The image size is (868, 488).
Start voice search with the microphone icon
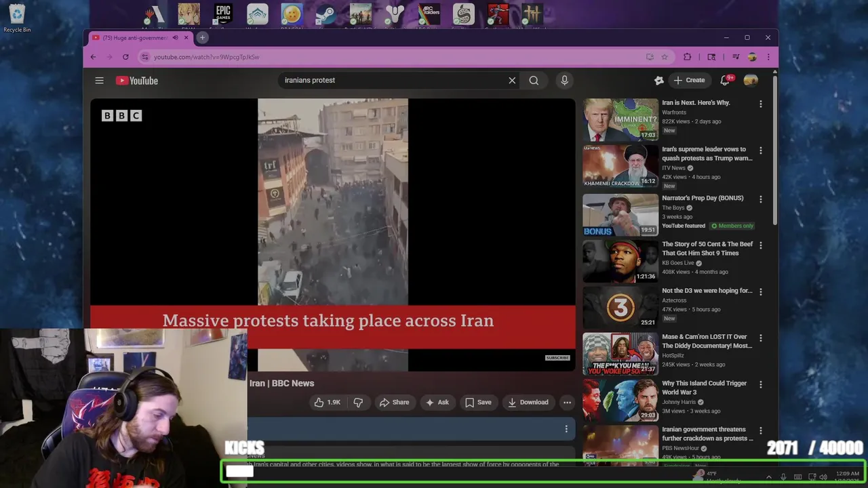564,80
